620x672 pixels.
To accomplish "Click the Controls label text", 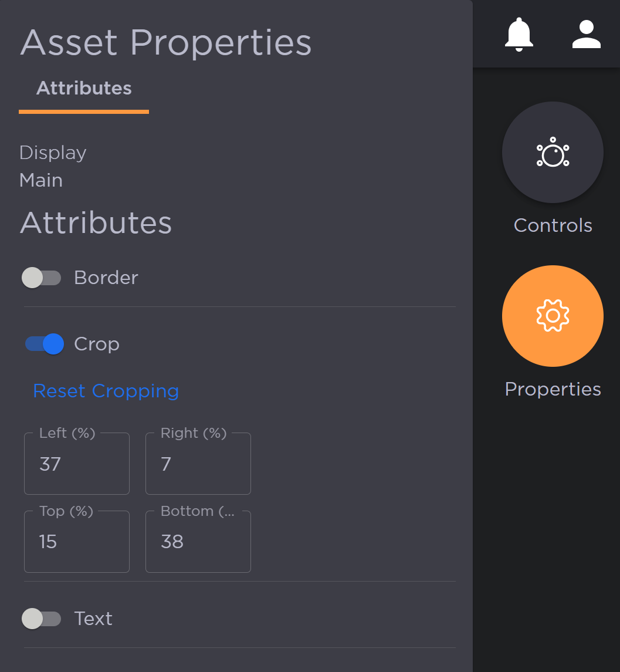I will (x=552, y=225).
